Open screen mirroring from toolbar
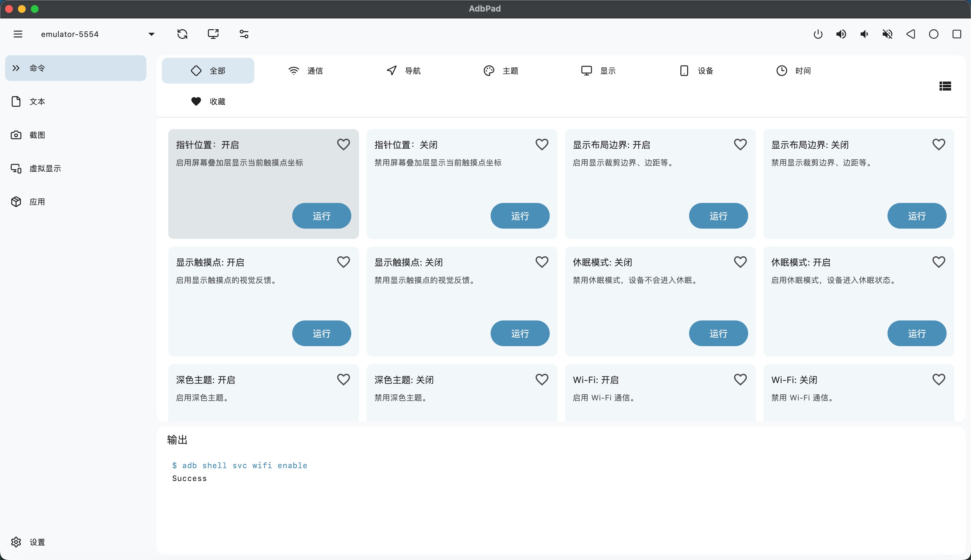 pyautogui.click(x=213, y=34)
